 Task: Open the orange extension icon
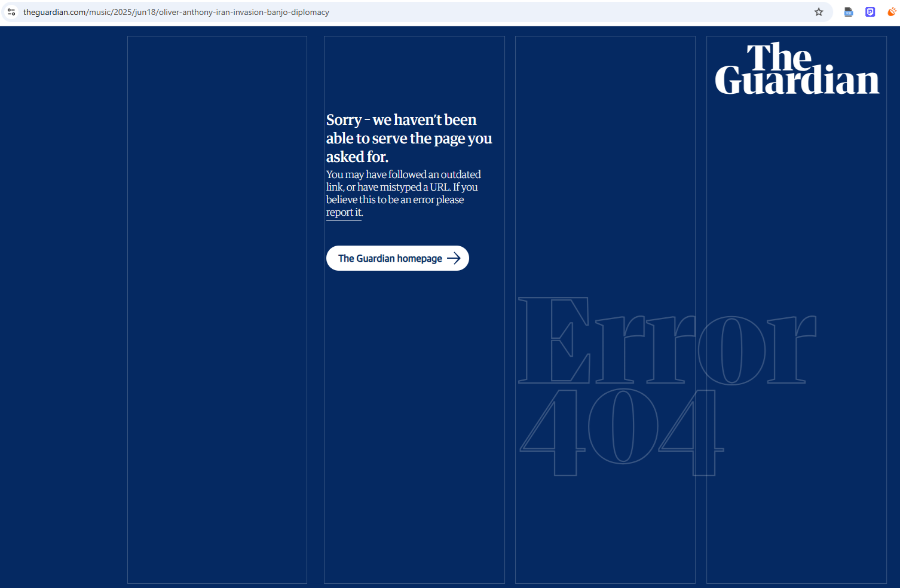[x=892, y=12]
